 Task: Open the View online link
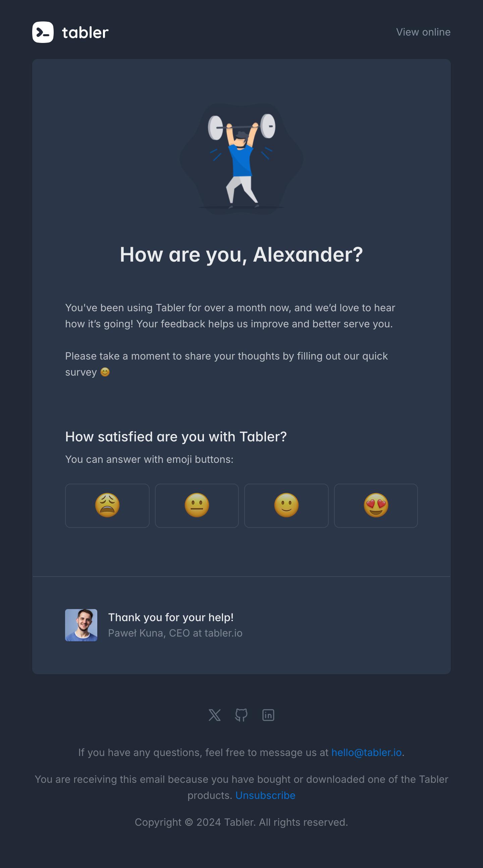[423, 32]
